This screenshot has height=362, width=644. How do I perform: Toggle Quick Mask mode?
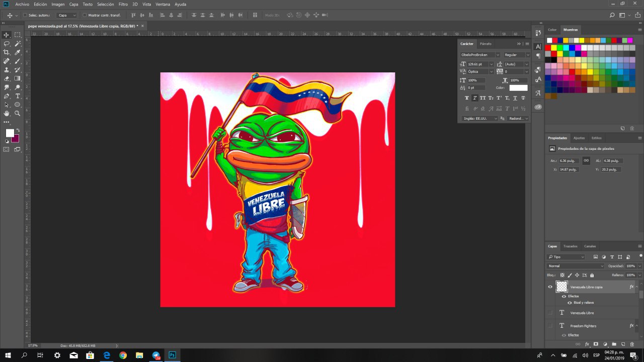coord(7,149)
